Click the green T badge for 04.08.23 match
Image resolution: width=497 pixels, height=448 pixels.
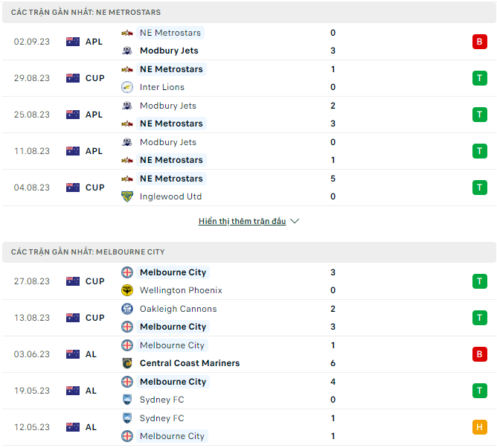point(479,188)
